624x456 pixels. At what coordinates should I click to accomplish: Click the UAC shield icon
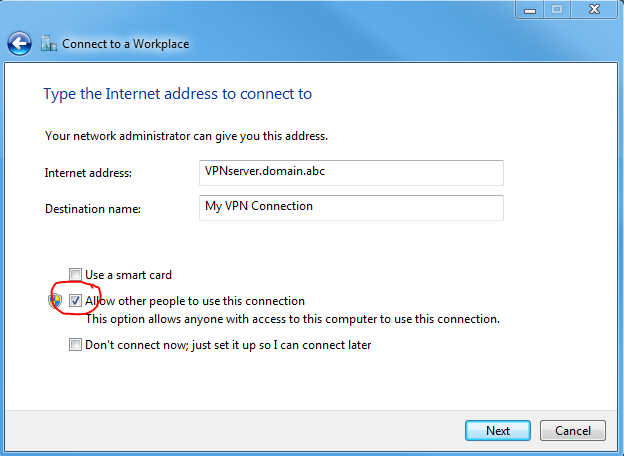pos(56,300)
